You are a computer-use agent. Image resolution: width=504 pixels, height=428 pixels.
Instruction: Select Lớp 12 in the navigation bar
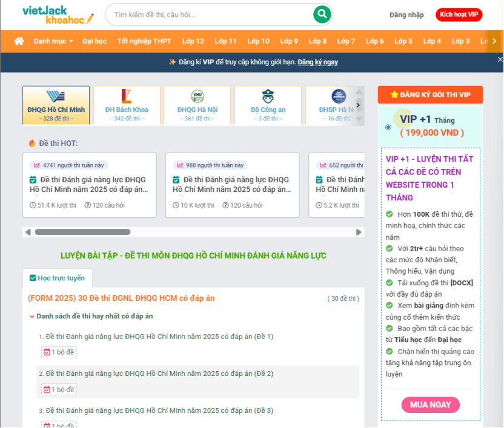click(193, 42)
